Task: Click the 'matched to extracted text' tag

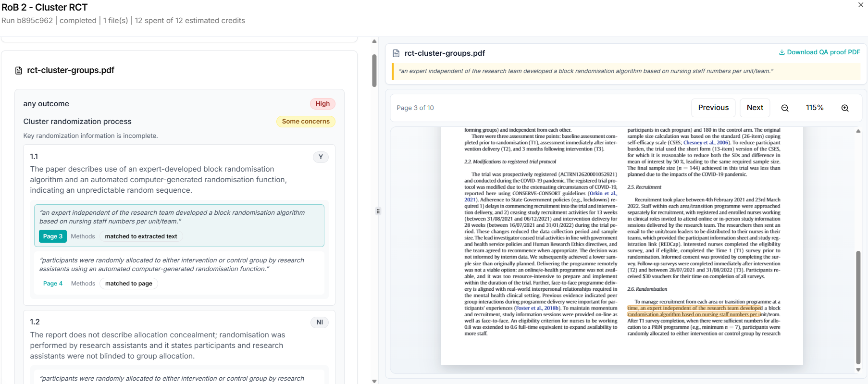Action: (x=141, y=236)
